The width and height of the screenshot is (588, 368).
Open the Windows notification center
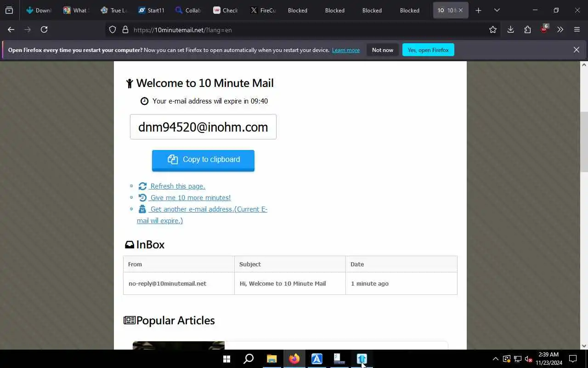point(573,359)
